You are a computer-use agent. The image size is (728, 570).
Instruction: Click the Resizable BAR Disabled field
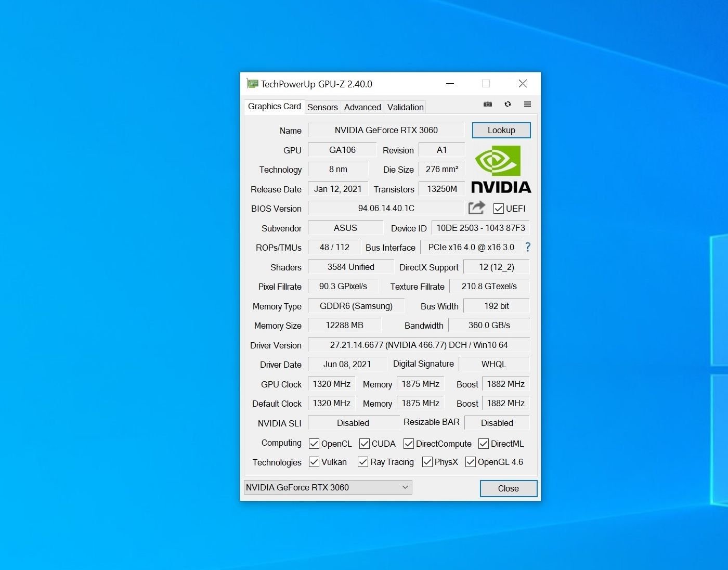click(x=497, y=423)
